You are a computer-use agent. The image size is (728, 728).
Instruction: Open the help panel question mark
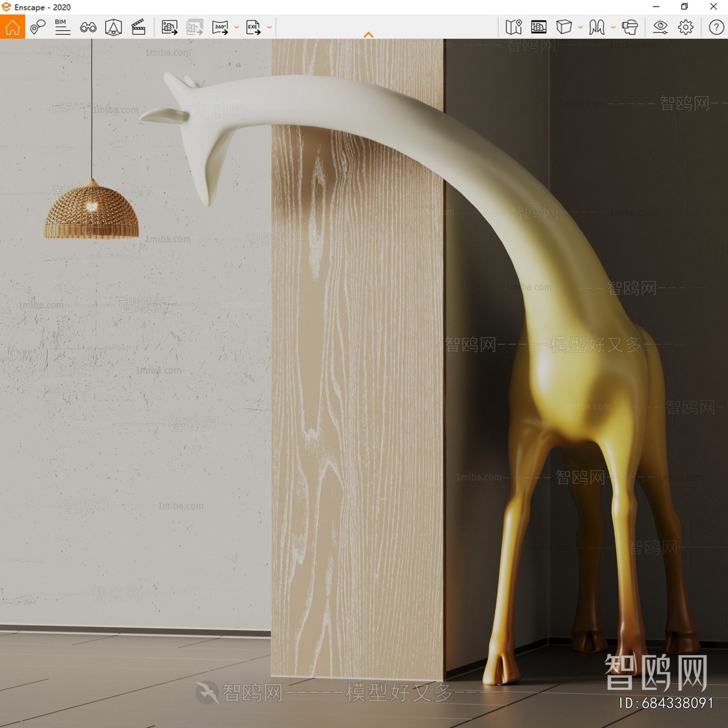(716, 27)
